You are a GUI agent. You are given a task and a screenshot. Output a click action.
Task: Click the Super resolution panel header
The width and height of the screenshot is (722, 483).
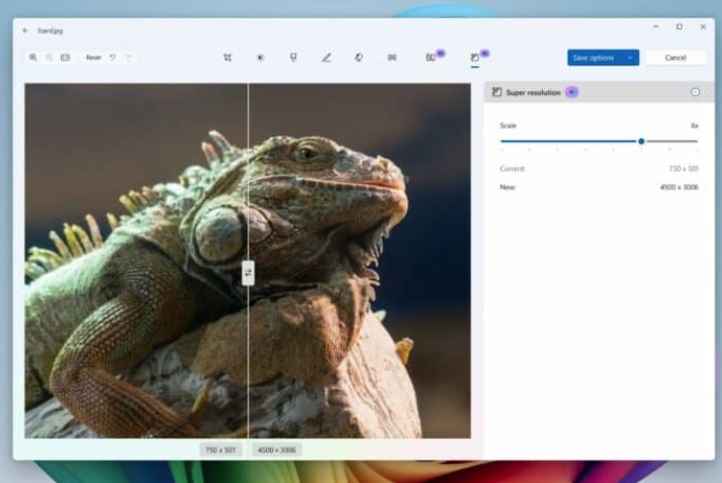tap(599, 92)
